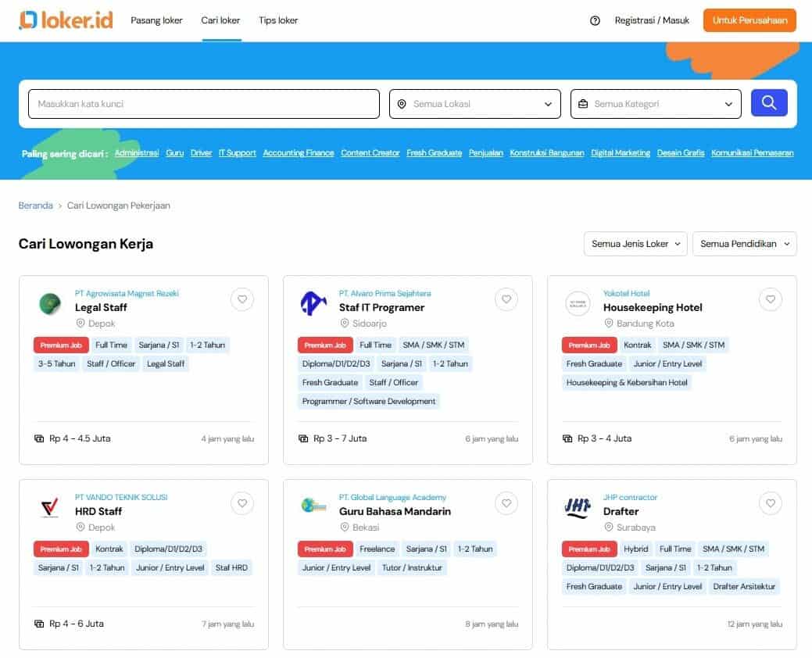Open the Semua Pendidikan dropdown

(x=744, y=244)
